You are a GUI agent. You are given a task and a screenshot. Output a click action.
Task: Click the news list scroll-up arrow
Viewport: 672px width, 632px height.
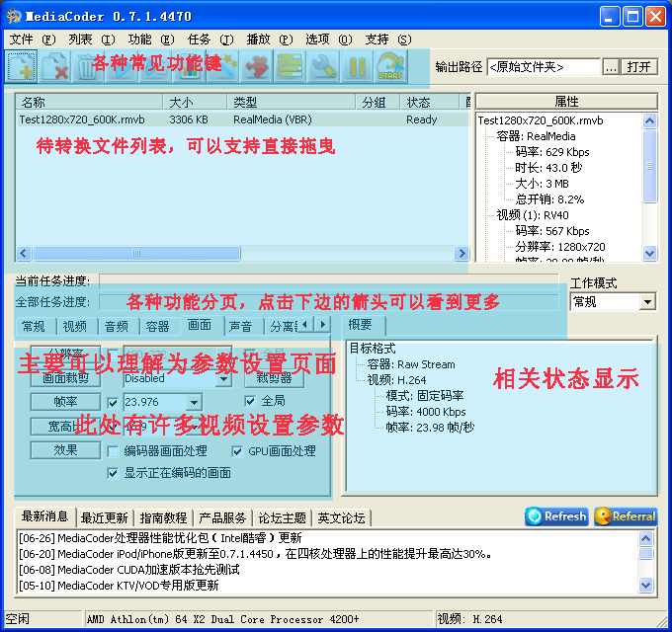tap(645, 538)
